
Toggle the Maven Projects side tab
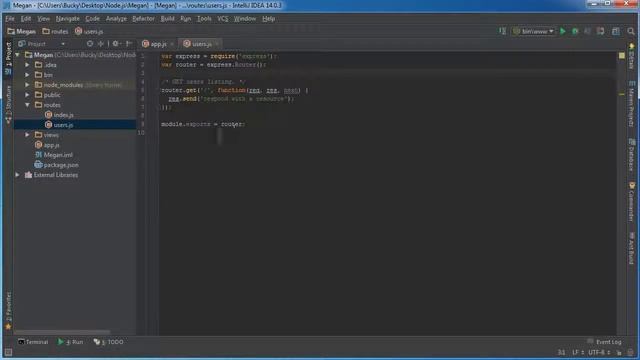click(631, 104)
